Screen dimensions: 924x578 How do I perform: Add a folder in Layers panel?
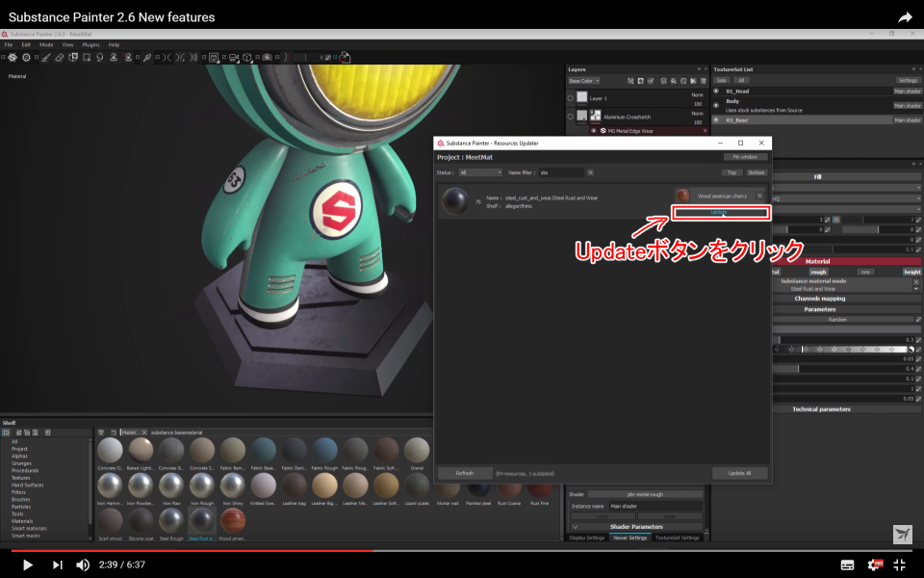point(693,81)
